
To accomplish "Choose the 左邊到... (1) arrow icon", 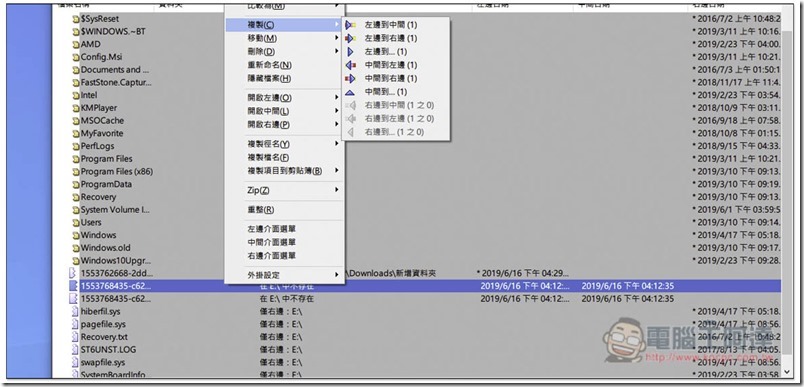I will (351, 52).
